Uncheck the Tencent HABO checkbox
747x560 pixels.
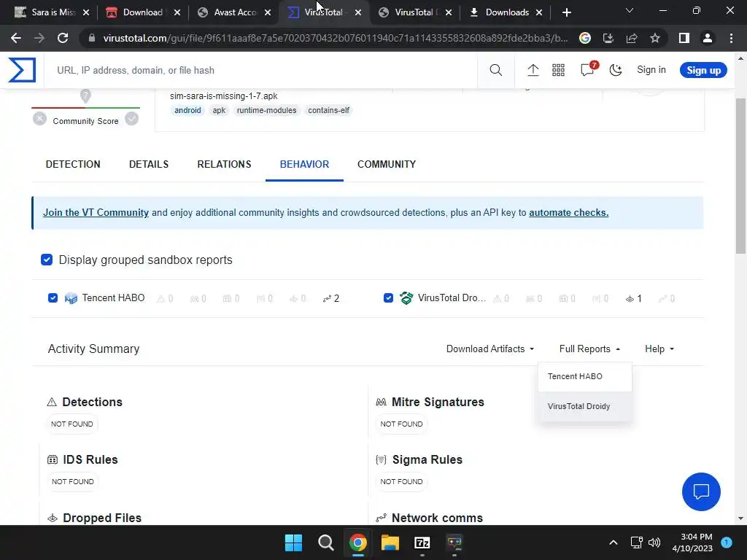point(53,298)
